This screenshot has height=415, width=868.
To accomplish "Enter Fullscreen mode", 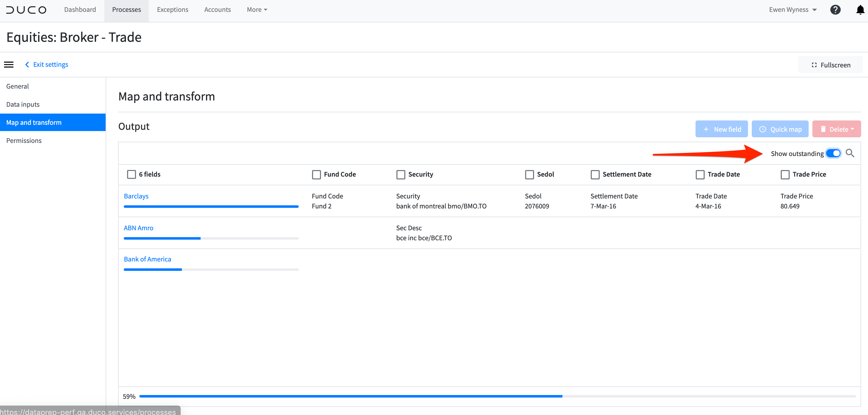I will click(830, 65).
